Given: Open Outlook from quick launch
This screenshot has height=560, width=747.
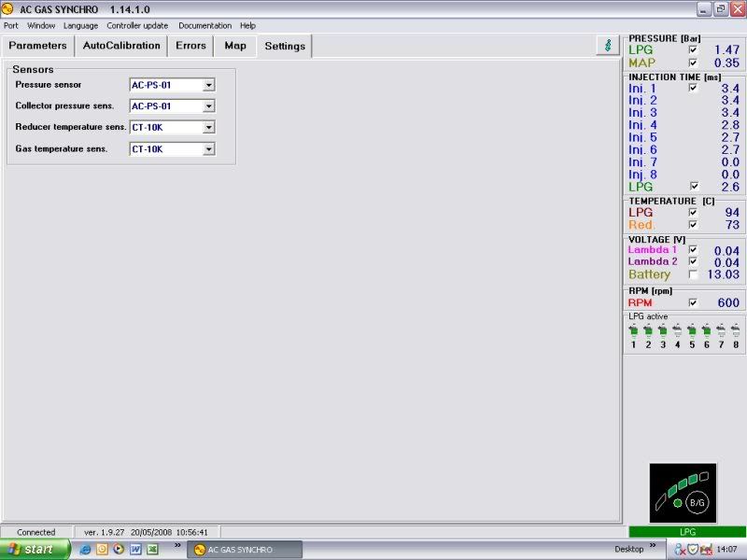Looking at the screenshot, I should tap(102, 549).
